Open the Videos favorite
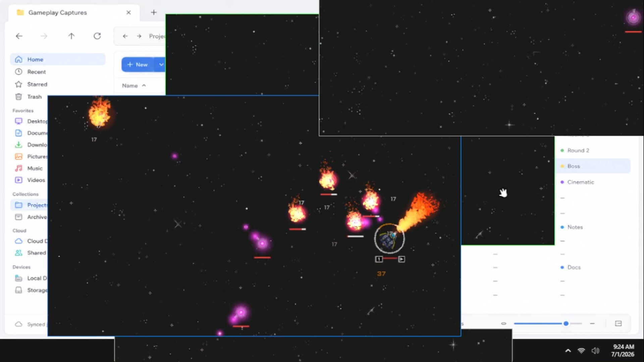This screenshot has width=644, height=362. [x=31, y=180]
